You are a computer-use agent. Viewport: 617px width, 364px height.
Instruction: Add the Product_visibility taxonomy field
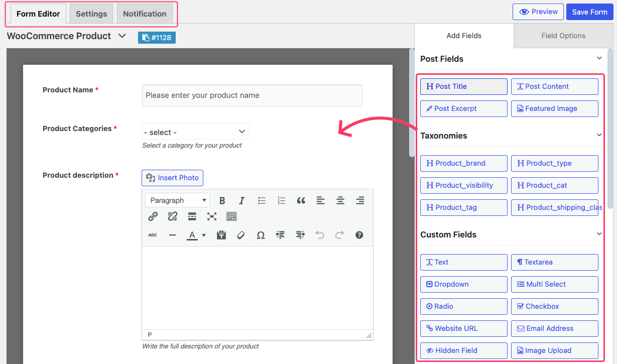pos(464,185)
